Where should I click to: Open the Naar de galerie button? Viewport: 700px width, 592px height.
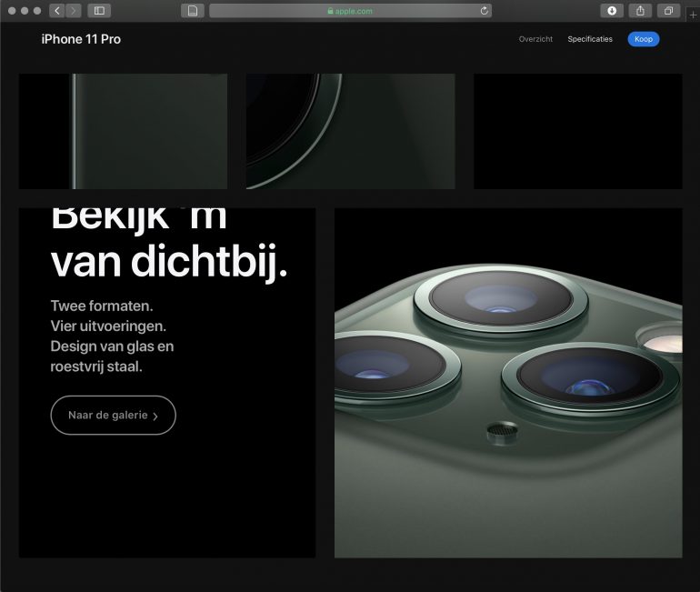click(x=114, y=416)
